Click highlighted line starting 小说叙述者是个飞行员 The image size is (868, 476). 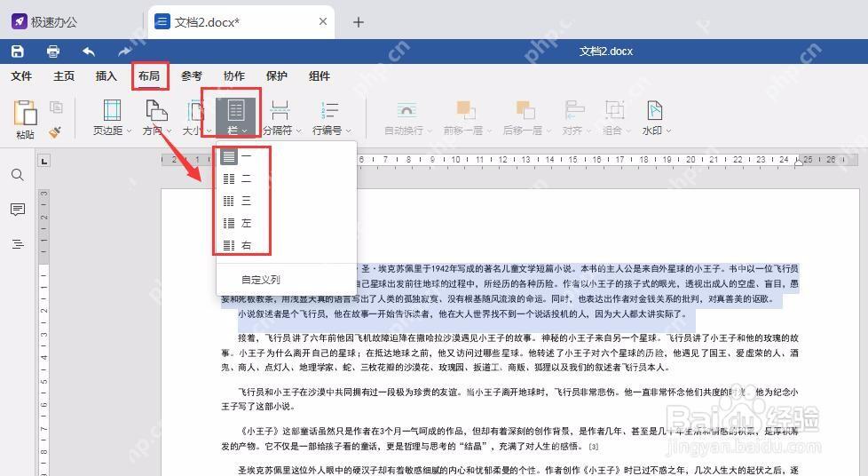pyautogui.click(x=462, y=313)
